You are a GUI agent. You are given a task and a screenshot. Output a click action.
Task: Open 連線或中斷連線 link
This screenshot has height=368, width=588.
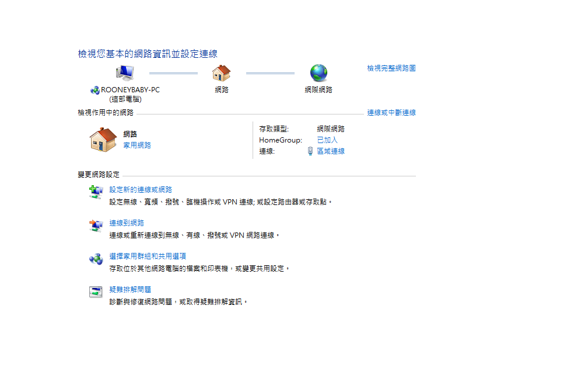(391, 113)
